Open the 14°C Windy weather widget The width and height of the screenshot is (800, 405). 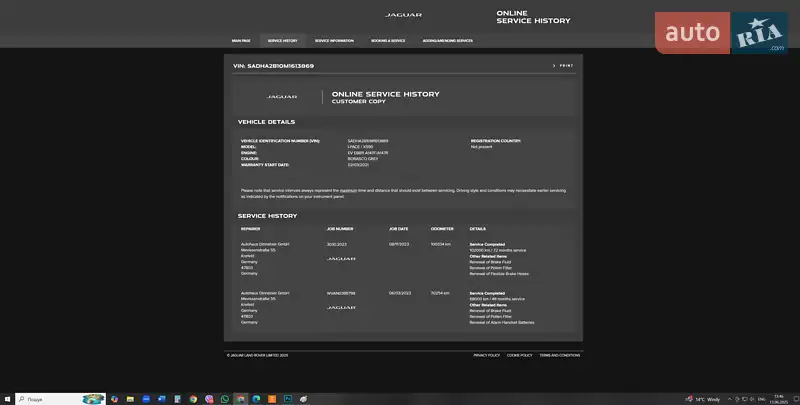pyautogui.click(x=703, y=399)
